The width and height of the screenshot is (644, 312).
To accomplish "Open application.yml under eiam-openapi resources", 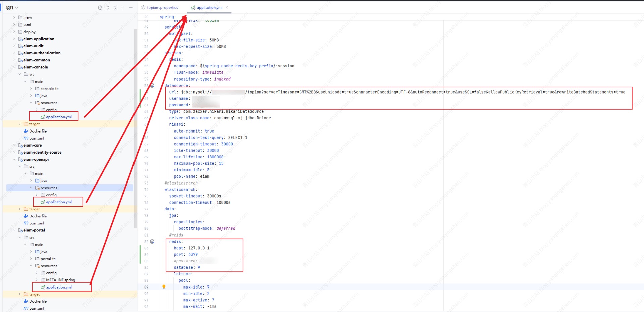I will [x=59, y=202].
